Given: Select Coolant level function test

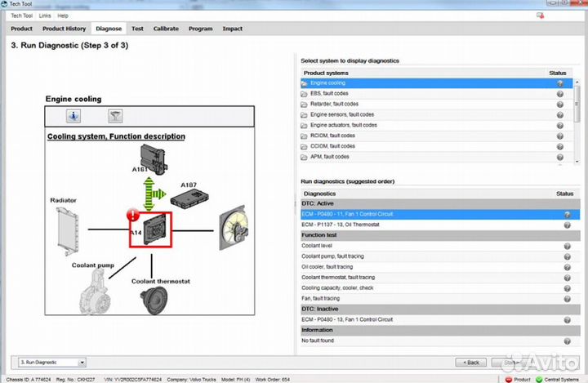Looking at the screenshot, I should coord(318,246).
